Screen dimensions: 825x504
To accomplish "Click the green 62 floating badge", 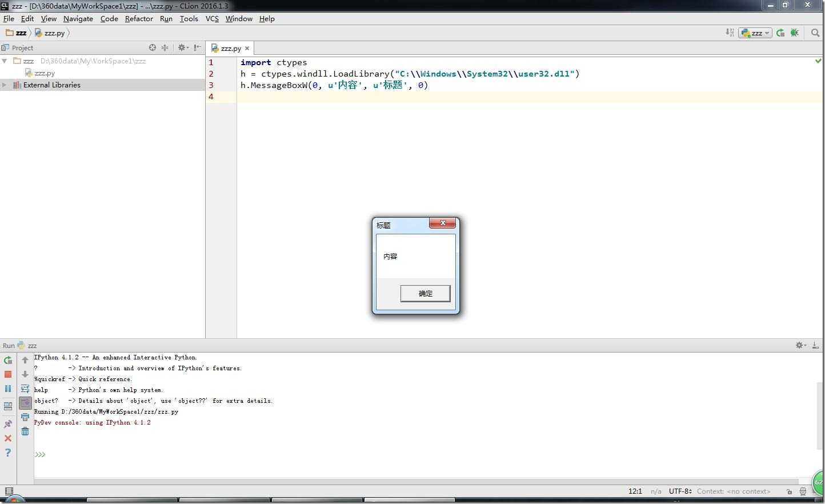I will point(819,483).
